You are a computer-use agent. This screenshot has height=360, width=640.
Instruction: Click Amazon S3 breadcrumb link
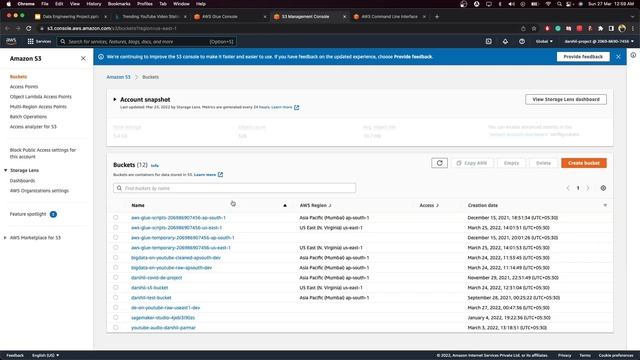[x=118, y=77]
